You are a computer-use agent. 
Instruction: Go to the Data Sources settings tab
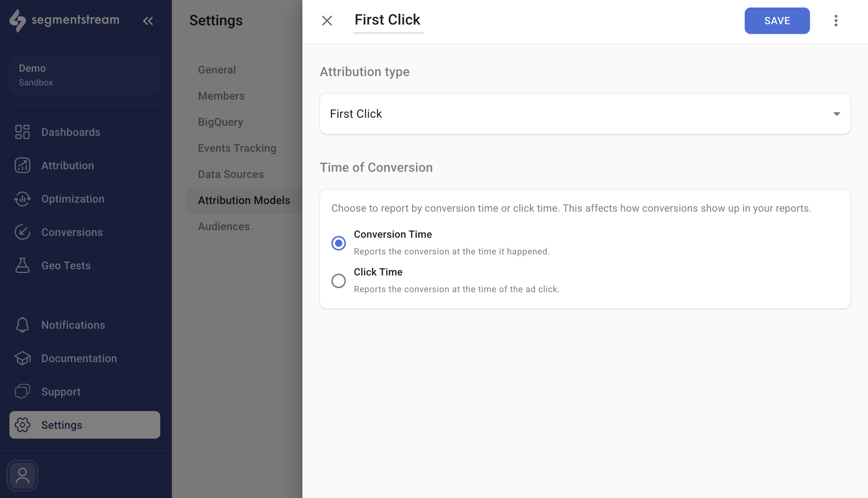[x=231, y=174]
